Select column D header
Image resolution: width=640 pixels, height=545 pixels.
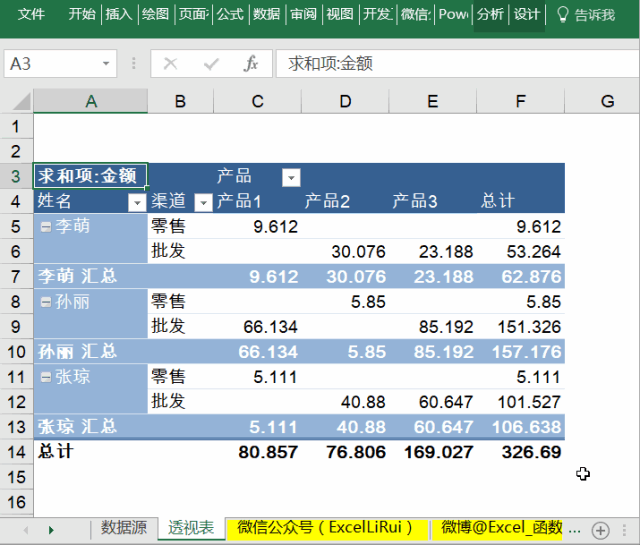[x=344, y=101]
